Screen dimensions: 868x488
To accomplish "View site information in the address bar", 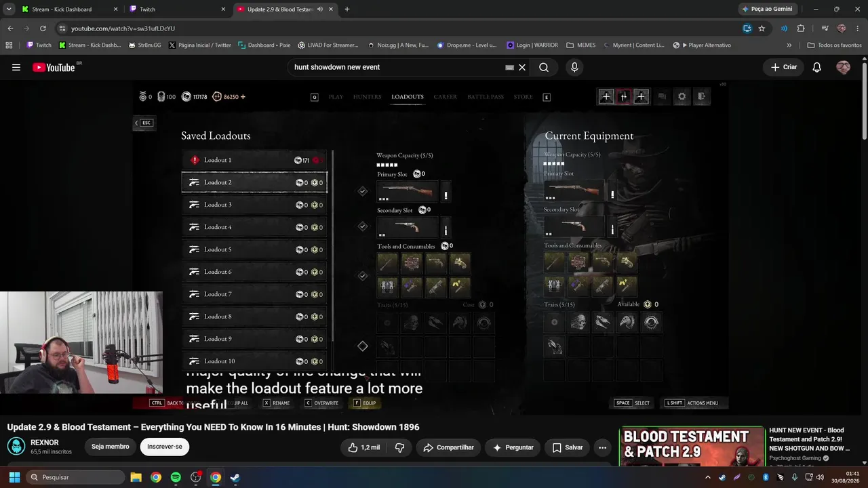I will pos(62,28).
